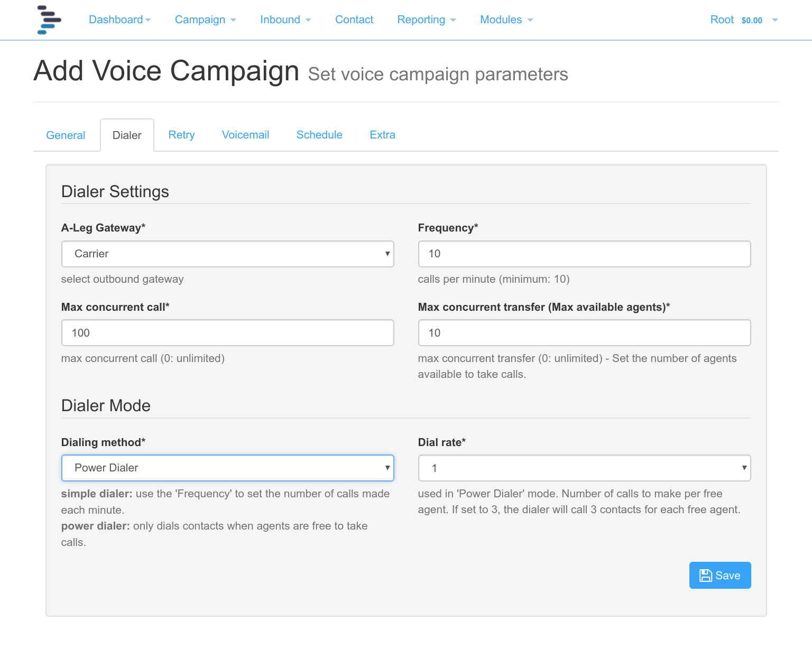Open the Schedule tab

319,135
